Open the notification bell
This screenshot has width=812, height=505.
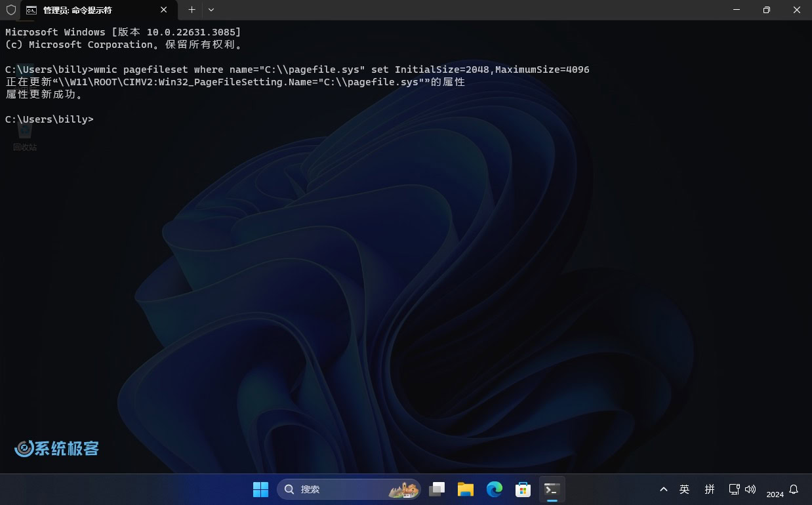pos(794,489)
